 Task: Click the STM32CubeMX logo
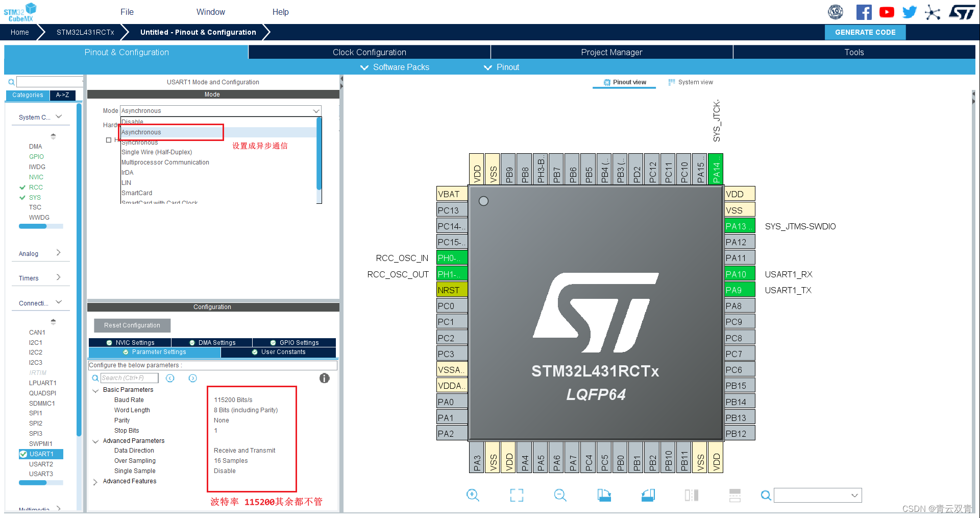point(20,12)
